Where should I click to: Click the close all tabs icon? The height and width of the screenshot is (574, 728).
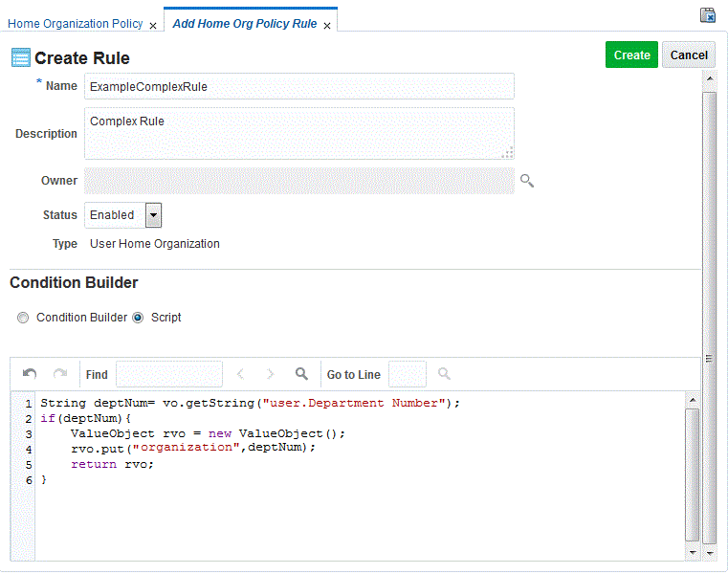point(708,15)
